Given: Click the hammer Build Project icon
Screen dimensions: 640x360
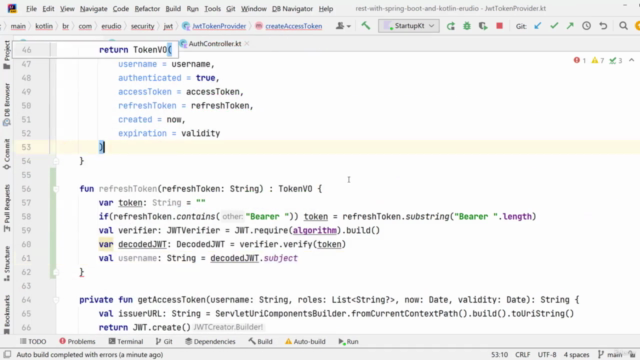Looking at the screenshot, I should coord(365,26).
